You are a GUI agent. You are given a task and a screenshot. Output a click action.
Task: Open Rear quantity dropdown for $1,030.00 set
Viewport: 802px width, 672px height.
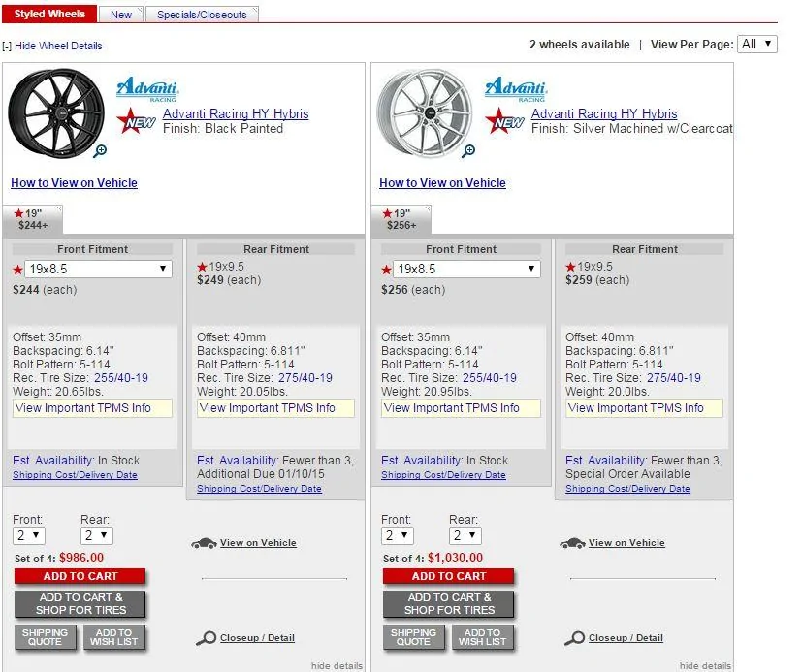pyautogui.click(x=465, y=535)
